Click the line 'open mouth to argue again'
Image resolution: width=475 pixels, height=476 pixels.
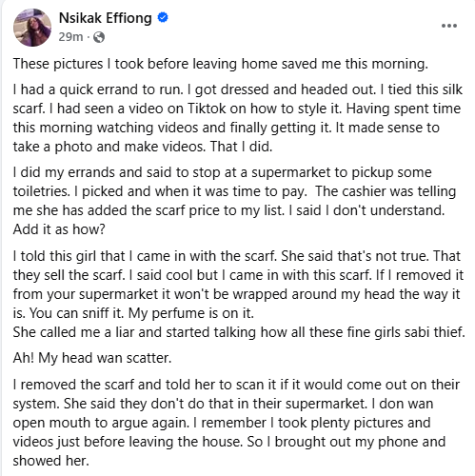pos(222,423)
